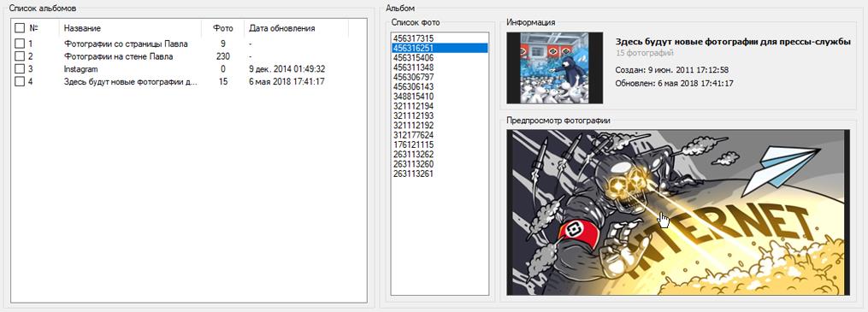Image resolution: width=868 pixels, height=312 pixels.
Task: Tick checkbox for album number 1
Action: pos(20,43)
